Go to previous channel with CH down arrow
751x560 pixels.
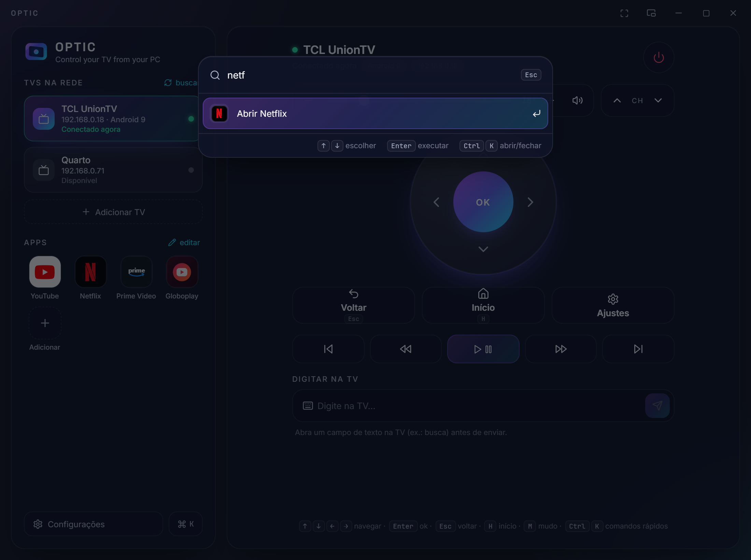pos(658,100)
